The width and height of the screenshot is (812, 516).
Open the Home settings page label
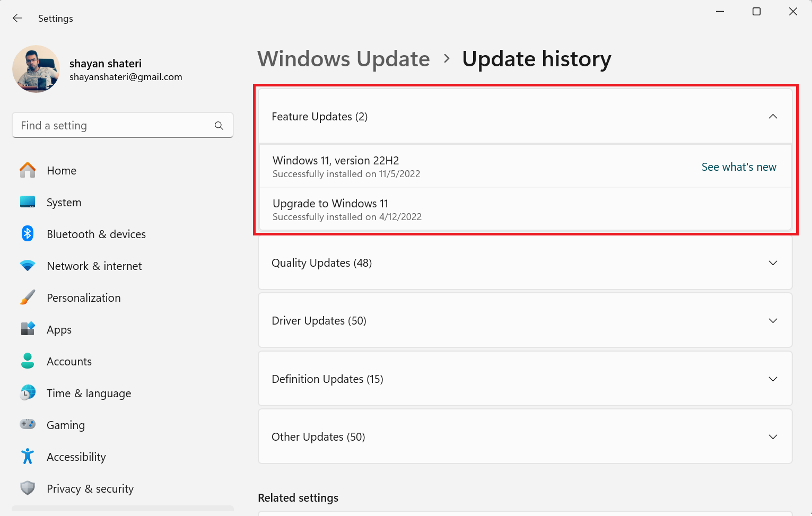coord(62,171)
